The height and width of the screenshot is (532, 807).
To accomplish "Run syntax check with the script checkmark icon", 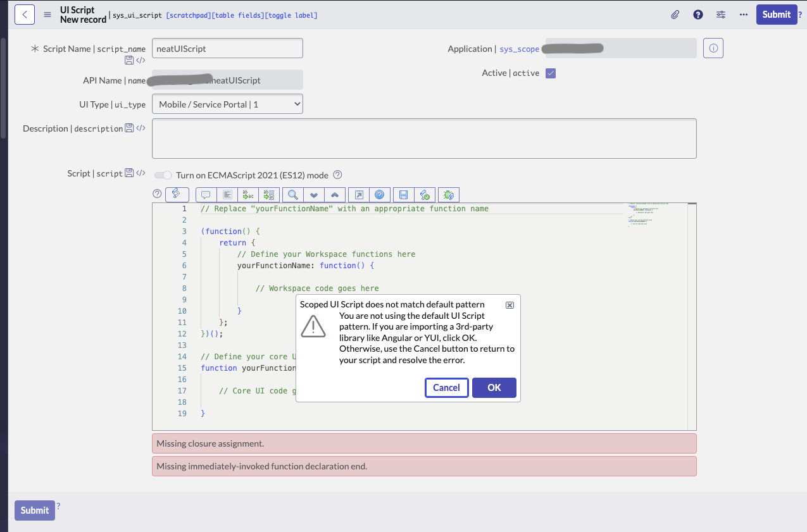I will [425, 194].
